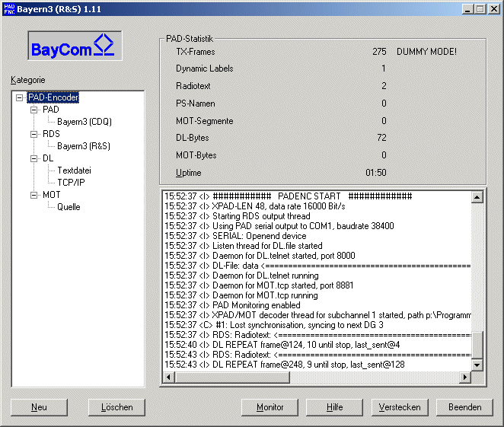Click the MOT-Bytes statistic label
This screenshot has width=504, height=427.
point(196,155)
